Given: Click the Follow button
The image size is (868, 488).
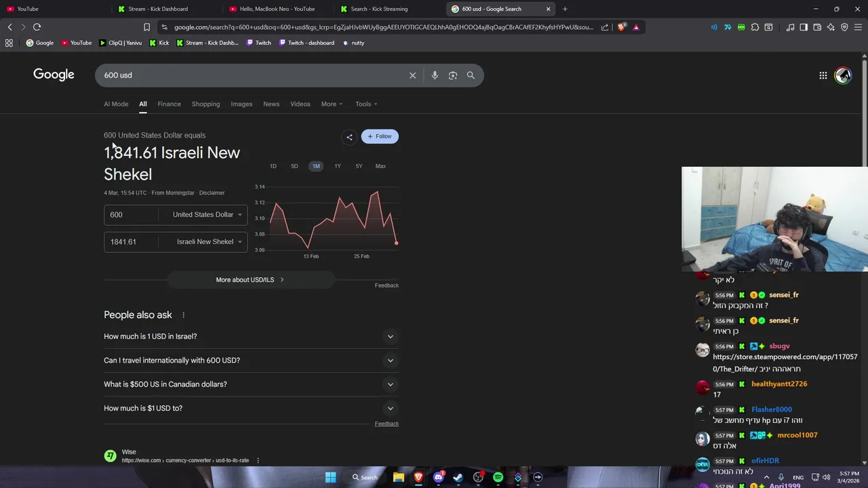Looking at the screenshot, I should pos(380,136).
